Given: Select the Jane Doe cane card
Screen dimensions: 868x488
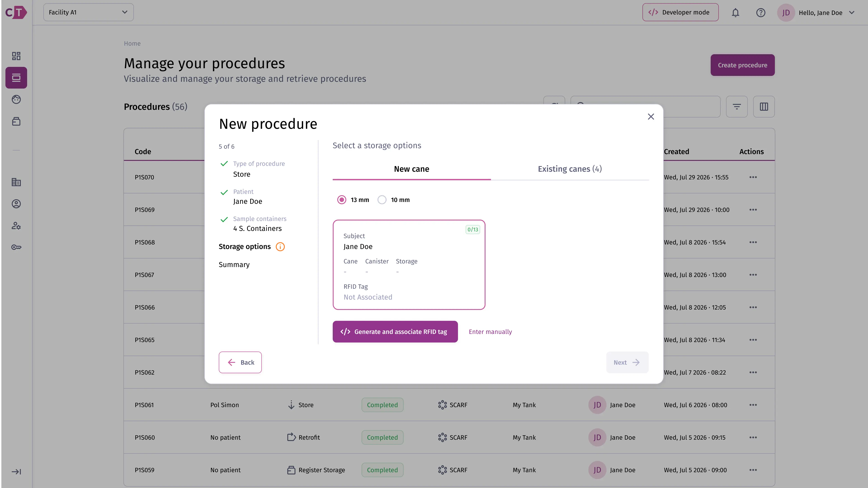Looking at the screenshot, I should click(409, 265).
